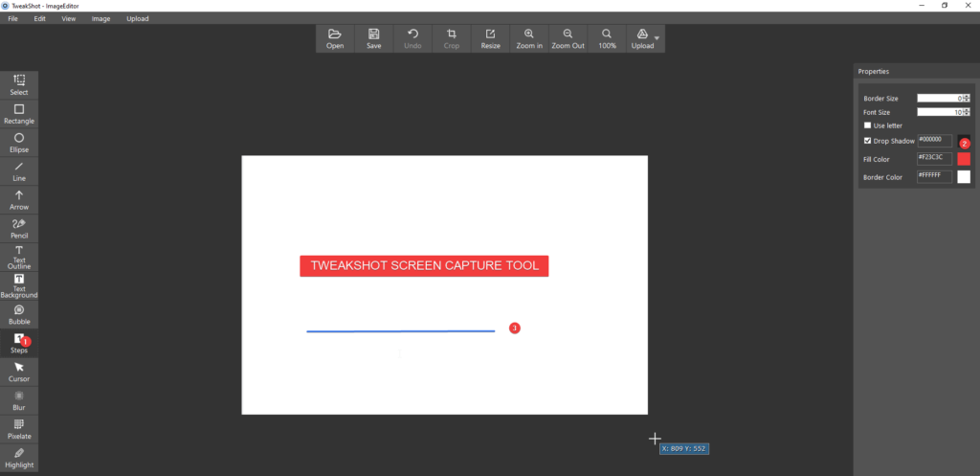The width and height of the screenshot is (980, 476).
Task: Select the Text Outline tool
Action: coord(19,257)
